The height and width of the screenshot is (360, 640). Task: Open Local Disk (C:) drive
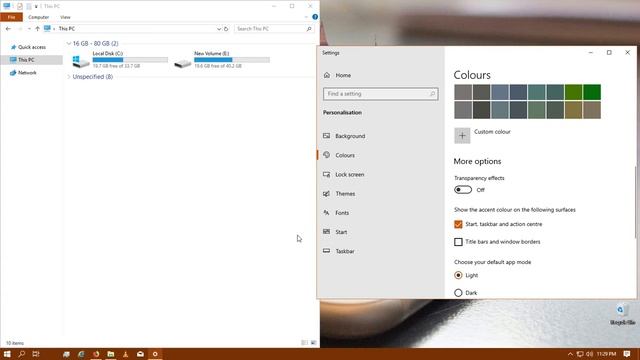(x=119, y=60)
